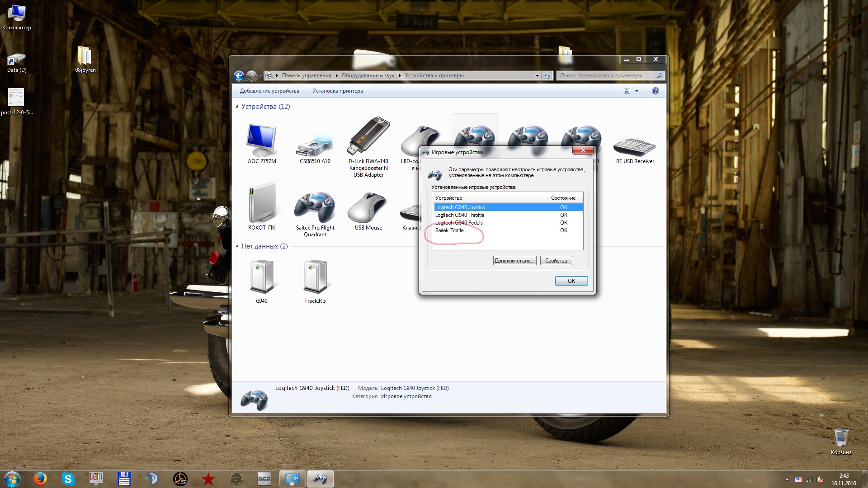Change view icon in Explorer toolbar

[627, 91]
